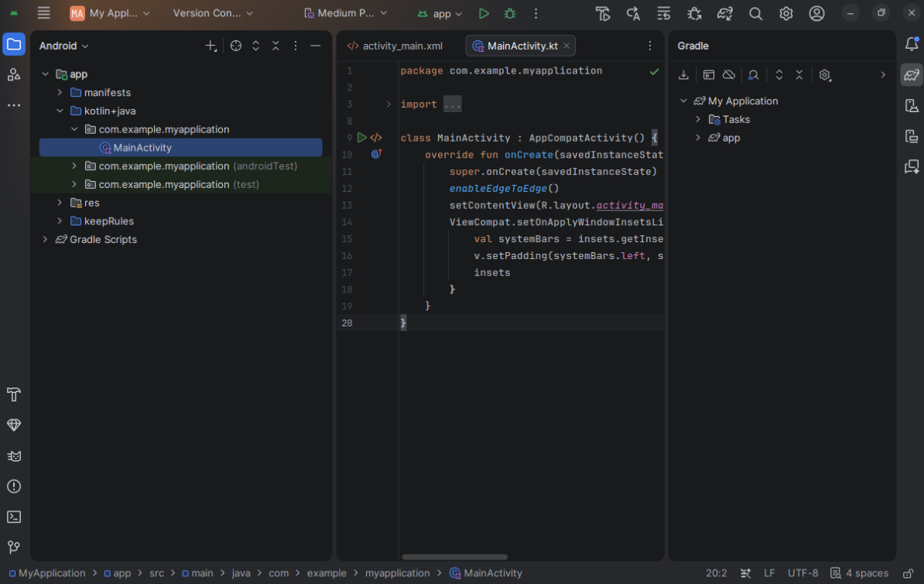924x584 pixels.
Task: Toggle read-only lock in status bar
Action: point(908,573)
